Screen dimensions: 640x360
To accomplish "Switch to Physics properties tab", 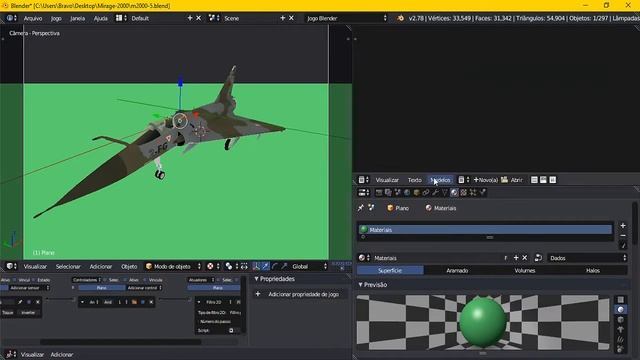I will (482, 192).
